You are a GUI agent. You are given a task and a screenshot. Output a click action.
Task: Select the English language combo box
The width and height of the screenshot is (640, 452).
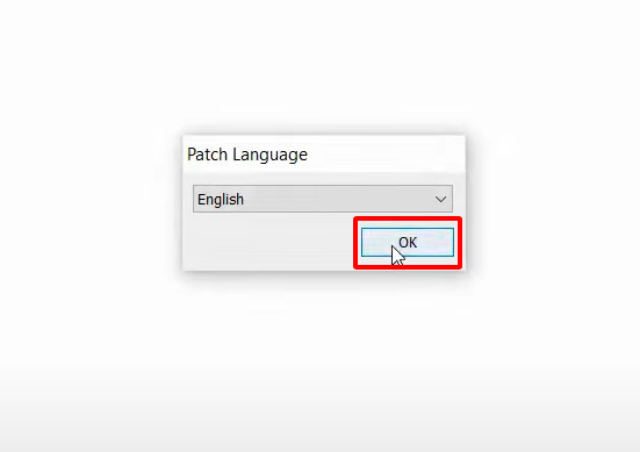(323, 199)
